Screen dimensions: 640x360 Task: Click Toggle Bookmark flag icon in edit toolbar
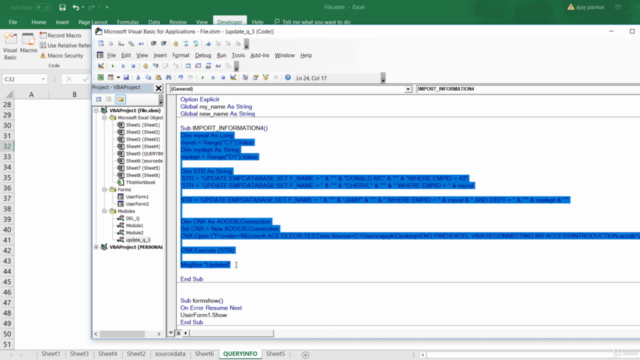pos(208,44)
